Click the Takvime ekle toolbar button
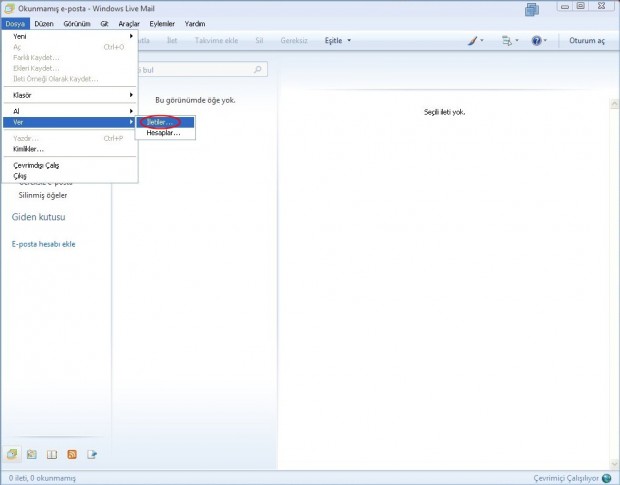 point(217,40)
